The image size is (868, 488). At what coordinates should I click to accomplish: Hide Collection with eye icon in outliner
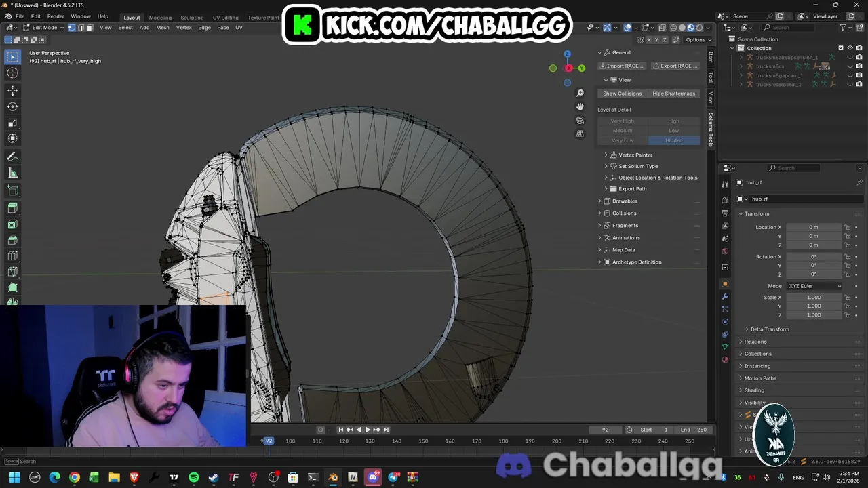point(850,48)
